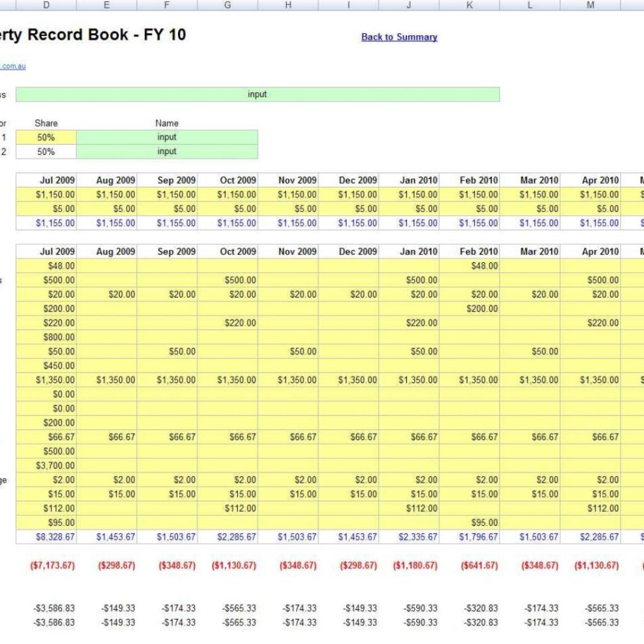The image size is (644, 644).
Task: Click the Name input cell for investor 1
Action: coord(167,137)
